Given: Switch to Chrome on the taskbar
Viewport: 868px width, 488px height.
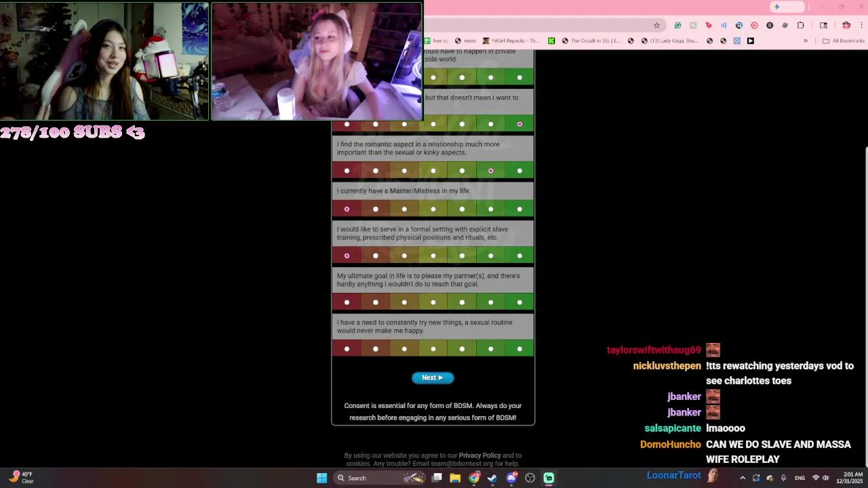Looking at the screenshot, I should click(x=474, y=478).
